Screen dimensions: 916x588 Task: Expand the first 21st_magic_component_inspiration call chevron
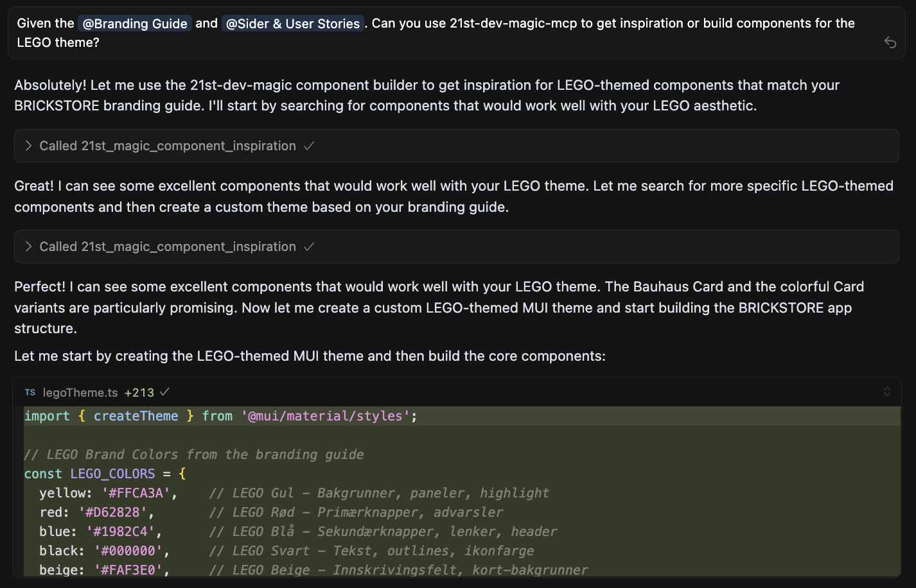tap(28, 146)
